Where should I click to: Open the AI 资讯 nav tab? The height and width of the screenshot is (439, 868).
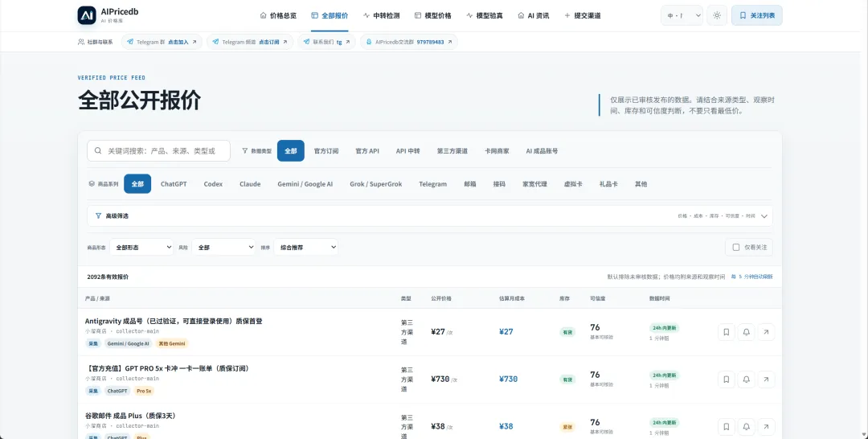(534, 15)
